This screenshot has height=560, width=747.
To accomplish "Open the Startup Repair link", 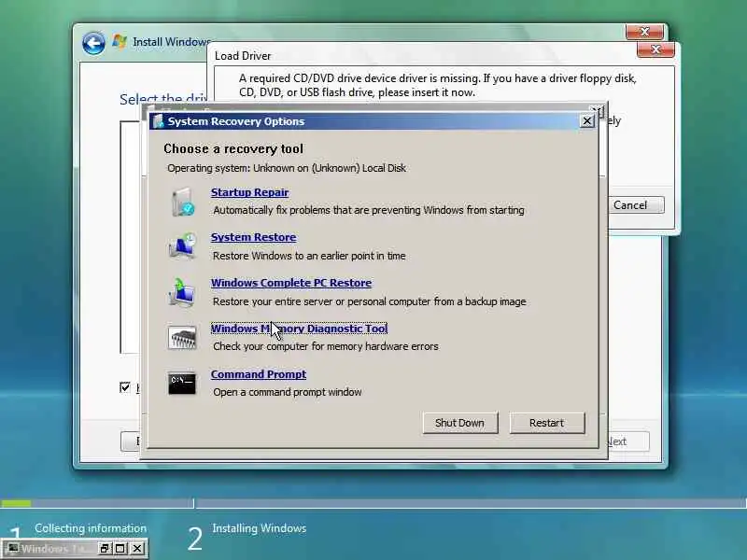I will [249, 192].
